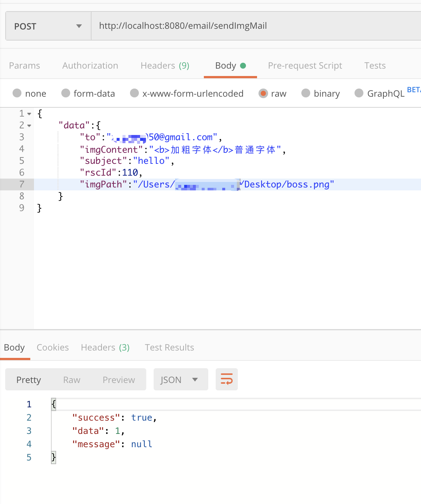This screenshot has width=421, height=504.
Task: Switch to the Params tab
Action: 24,66
